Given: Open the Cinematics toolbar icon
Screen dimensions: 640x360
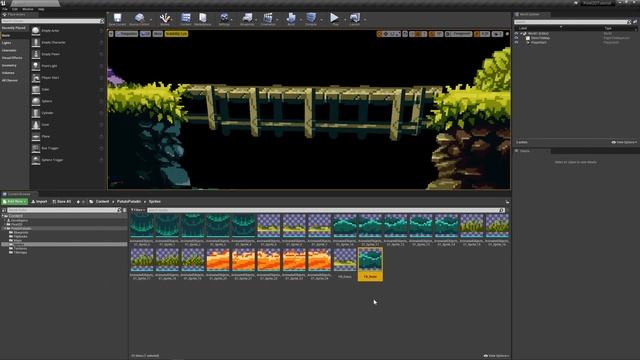Looking at the screenshot, I should [268, 19].
